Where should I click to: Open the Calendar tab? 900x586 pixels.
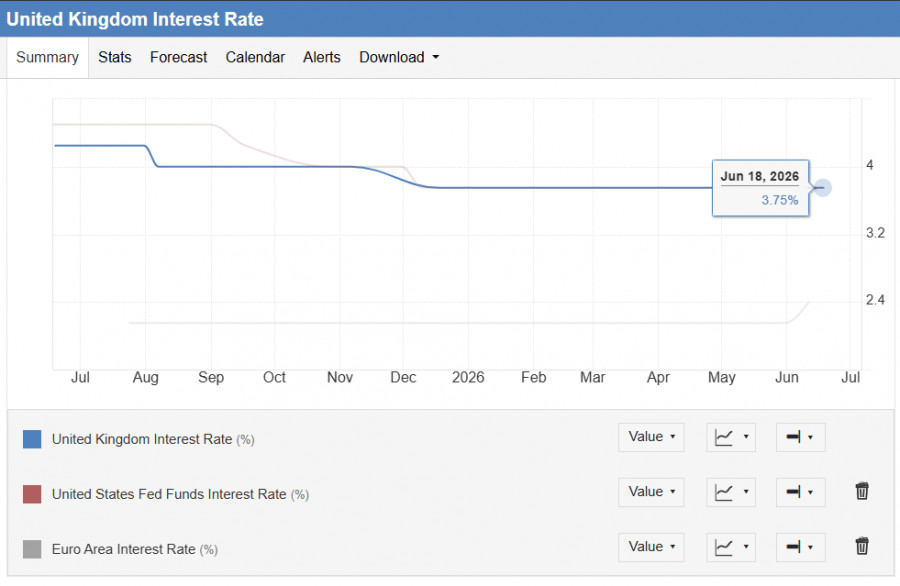(255, 57)
